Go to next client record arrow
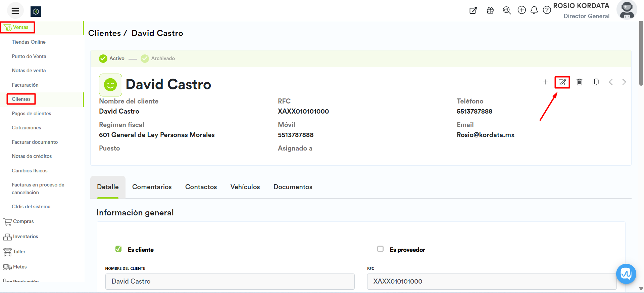 (624, 82)
